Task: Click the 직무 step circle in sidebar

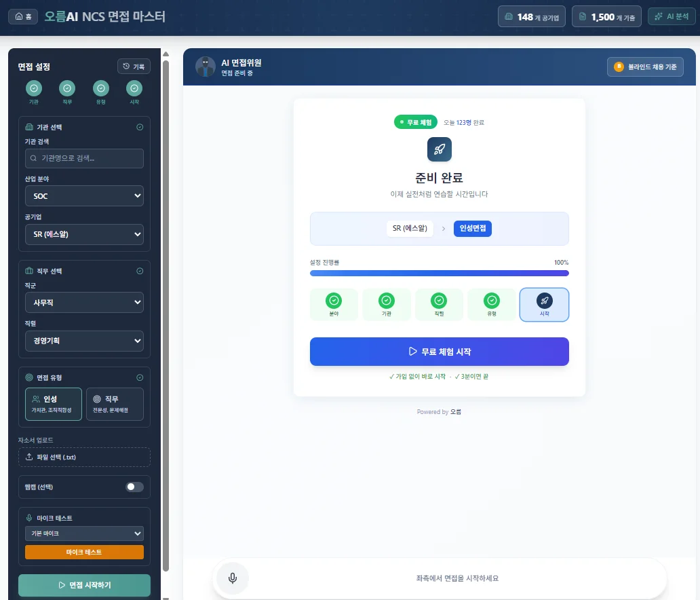Action: click(67, 88)
